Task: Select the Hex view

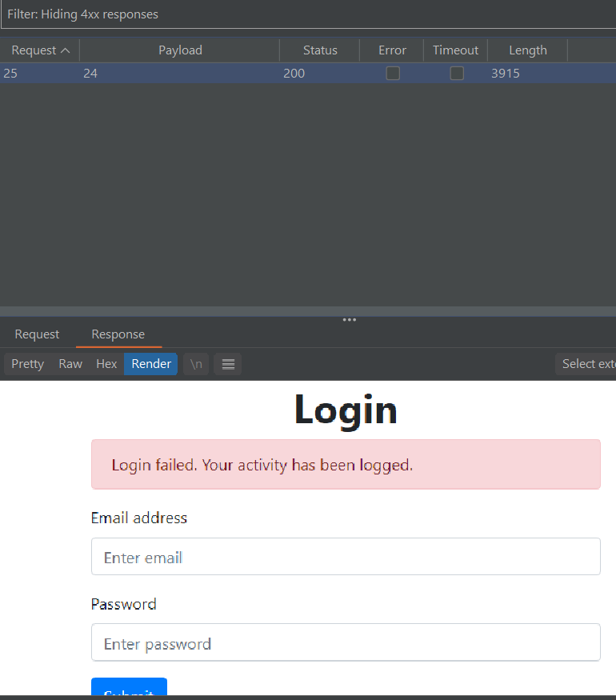Action: (106, 364)
